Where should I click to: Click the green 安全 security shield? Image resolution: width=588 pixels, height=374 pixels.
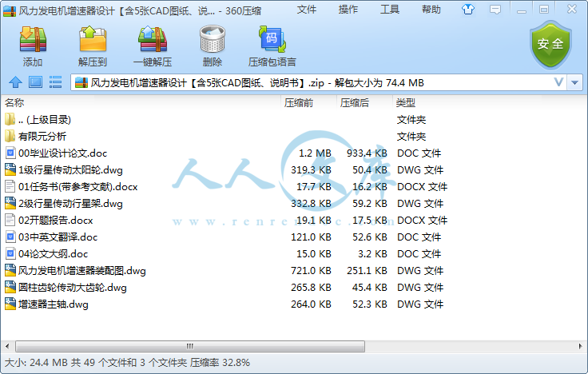(x=550, y=45)
